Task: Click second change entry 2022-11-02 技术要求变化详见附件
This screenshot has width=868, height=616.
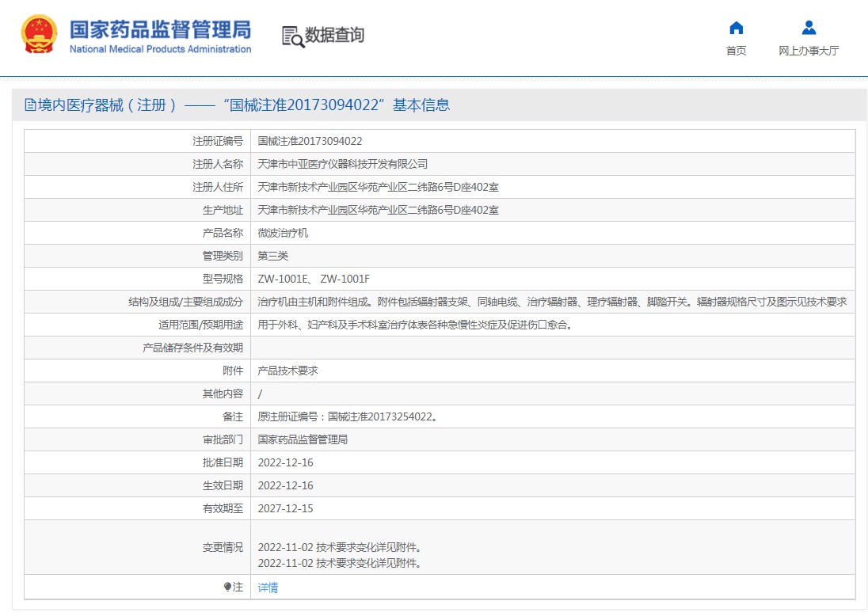Action: coord(341,564)
